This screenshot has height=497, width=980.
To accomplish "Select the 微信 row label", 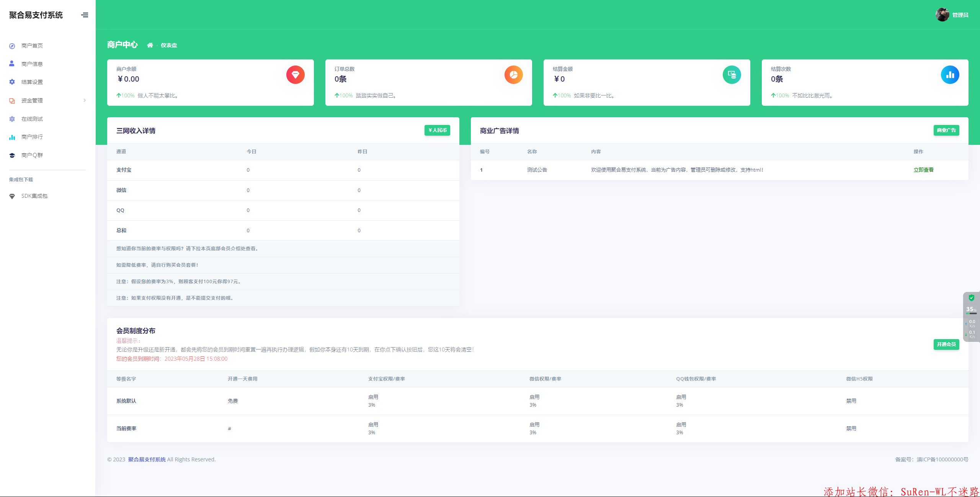I will tap(121, 190).
